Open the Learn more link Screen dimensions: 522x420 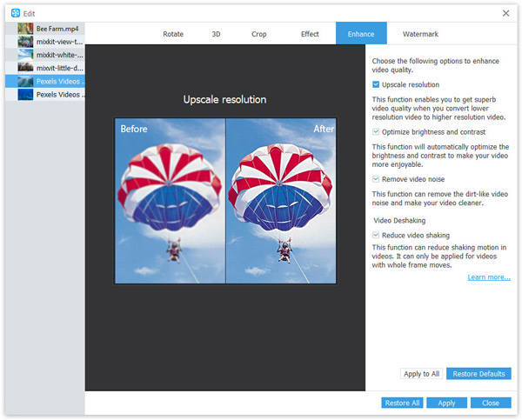click(x=488, y=277)
